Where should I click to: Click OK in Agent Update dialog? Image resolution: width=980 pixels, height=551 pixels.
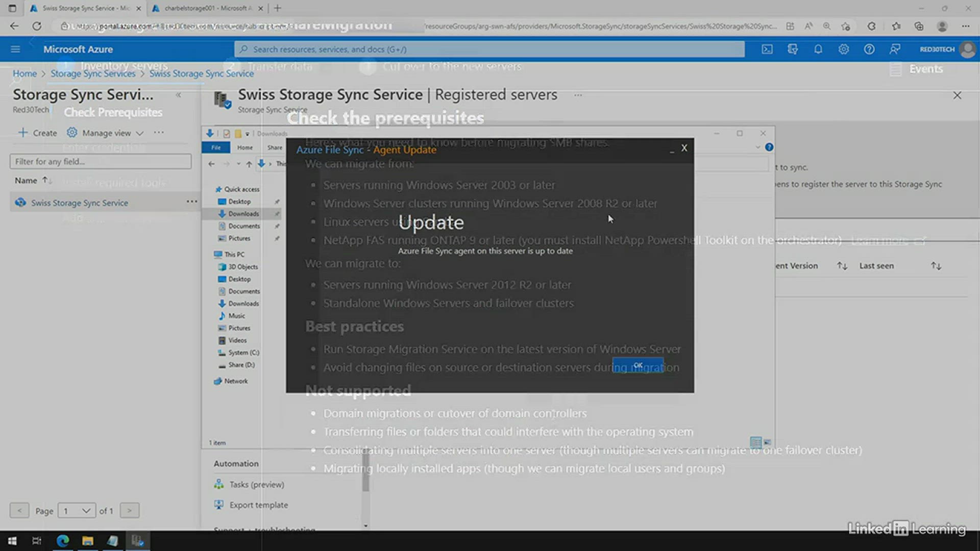638,365
